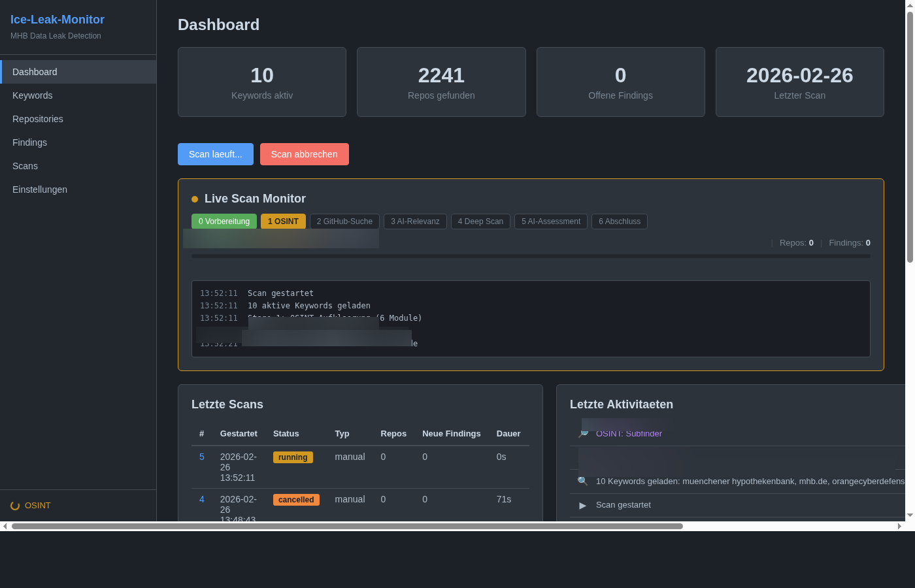This screenshot has width=915, height=588.
Task: Click the Keywords aktiv stat card
Action: [x=262, y=82]
